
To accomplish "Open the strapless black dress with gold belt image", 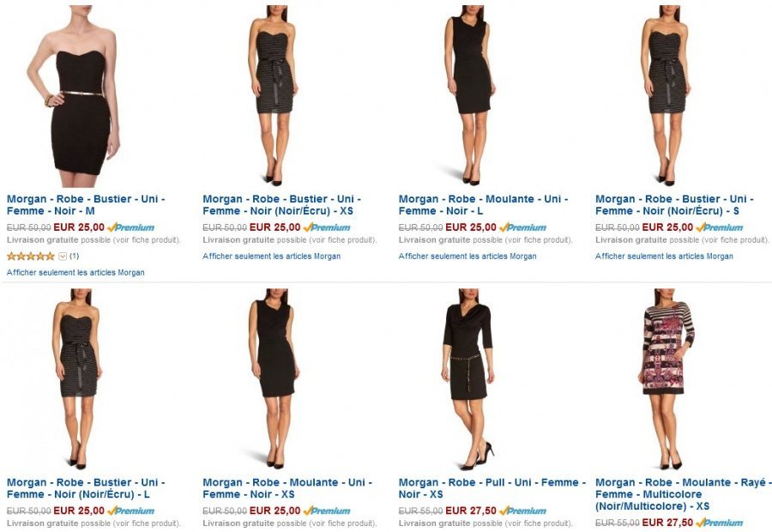I will pos(74,96).
